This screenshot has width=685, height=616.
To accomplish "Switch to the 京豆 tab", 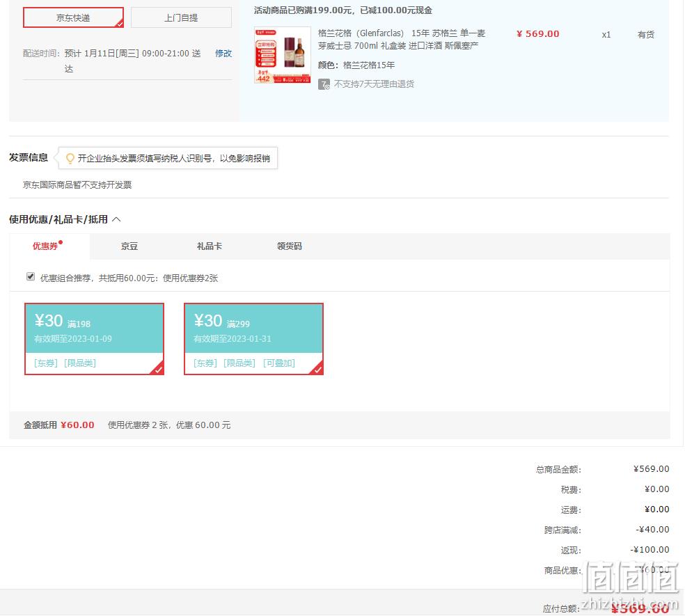I will pos(129,246).
